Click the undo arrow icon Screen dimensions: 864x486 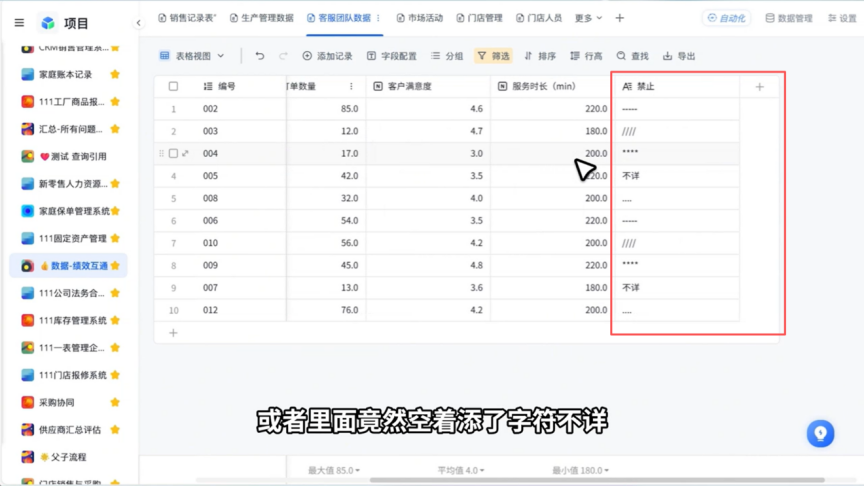260,56
